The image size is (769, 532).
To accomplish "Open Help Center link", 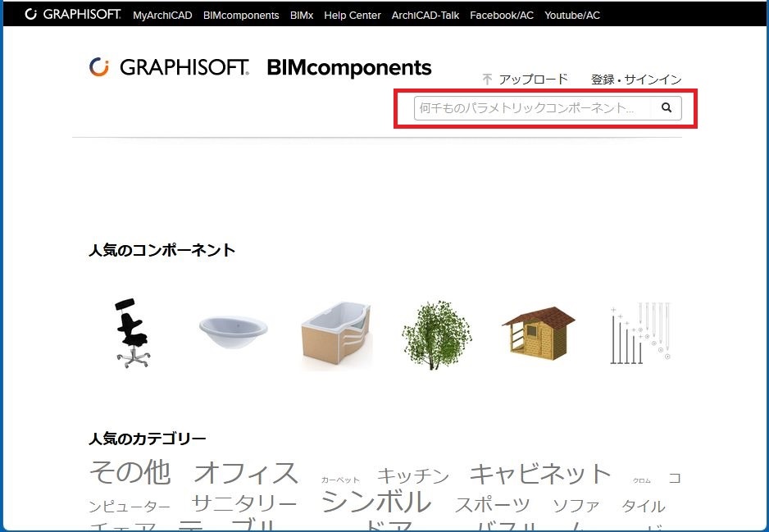I will point(353,16).
